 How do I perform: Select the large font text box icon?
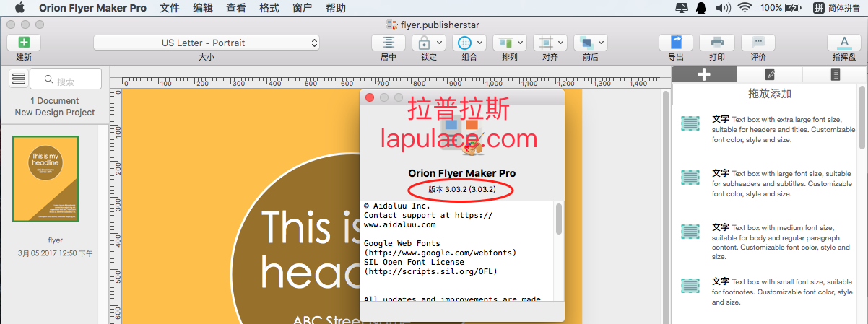(x=690, y=177)
